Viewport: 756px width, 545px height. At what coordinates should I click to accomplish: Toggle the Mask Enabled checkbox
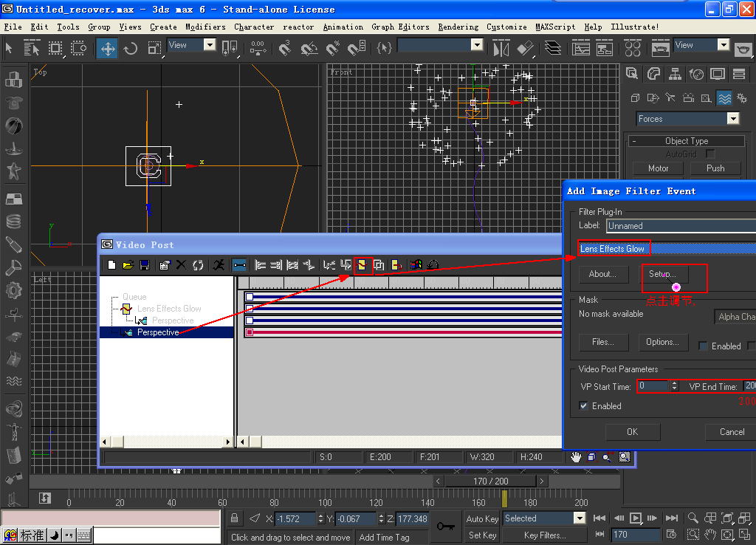pyautogui.click(x=703, y=346)
